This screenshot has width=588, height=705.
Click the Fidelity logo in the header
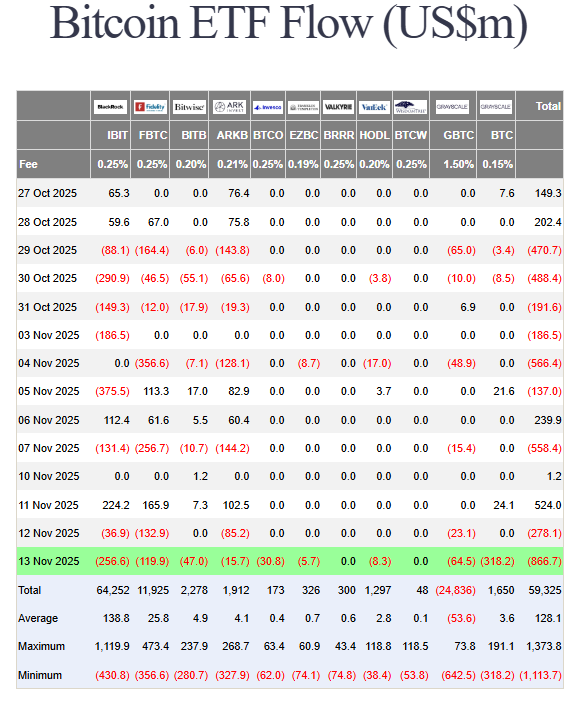coord(151,107)
